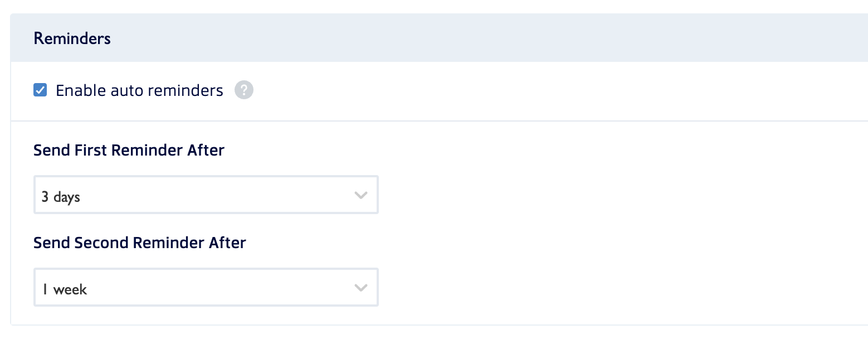This screenshot has height=339, width=868.
Task: Click the blue checkmark icon beside auto reminders
Action: point(40,90)
